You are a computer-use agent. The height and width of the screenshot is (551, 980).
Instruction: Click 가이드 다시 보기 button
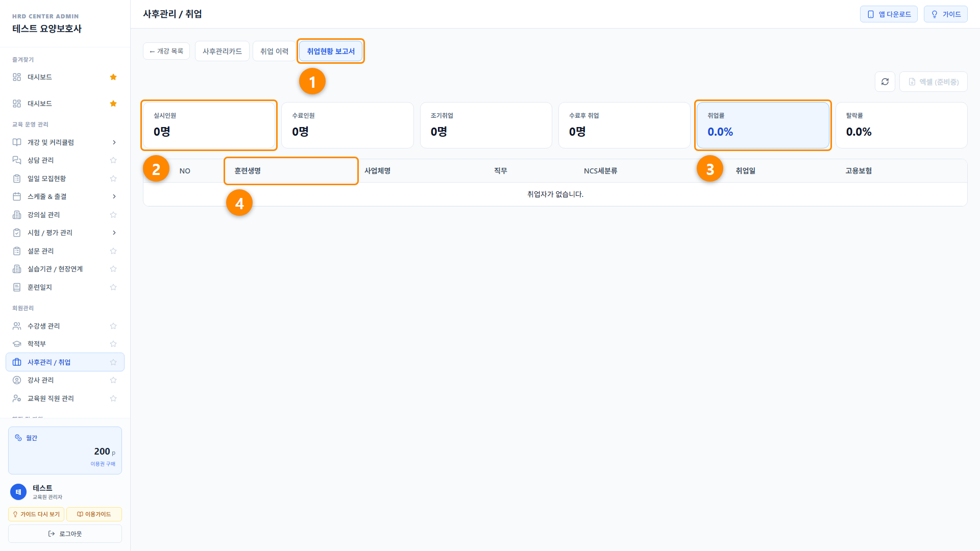tap(36, 514)
